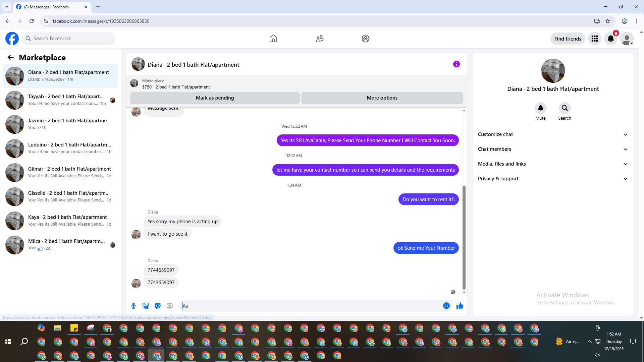
Task: Expand the Customize chat section
Action: tap(552, 134)
